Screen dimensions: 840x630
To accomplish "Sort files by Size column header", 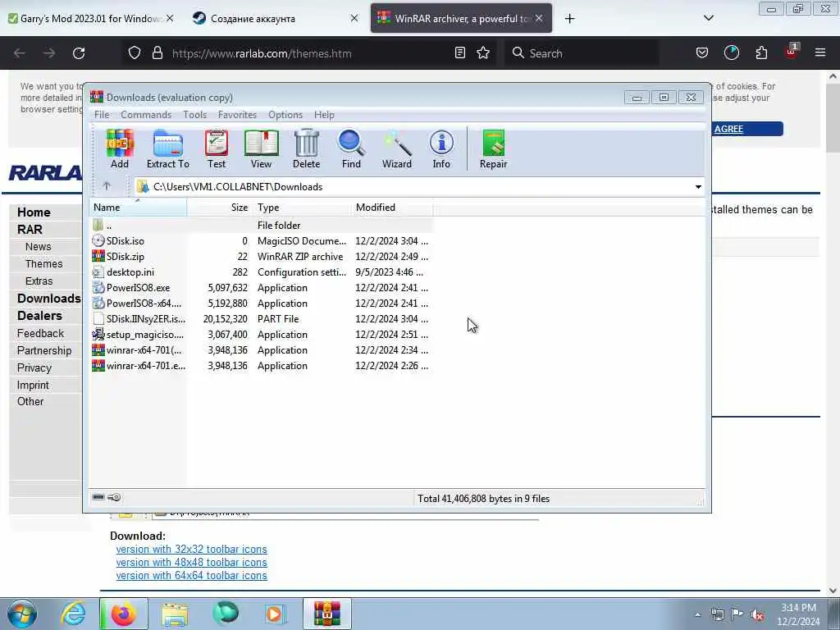I will [220, 208].
